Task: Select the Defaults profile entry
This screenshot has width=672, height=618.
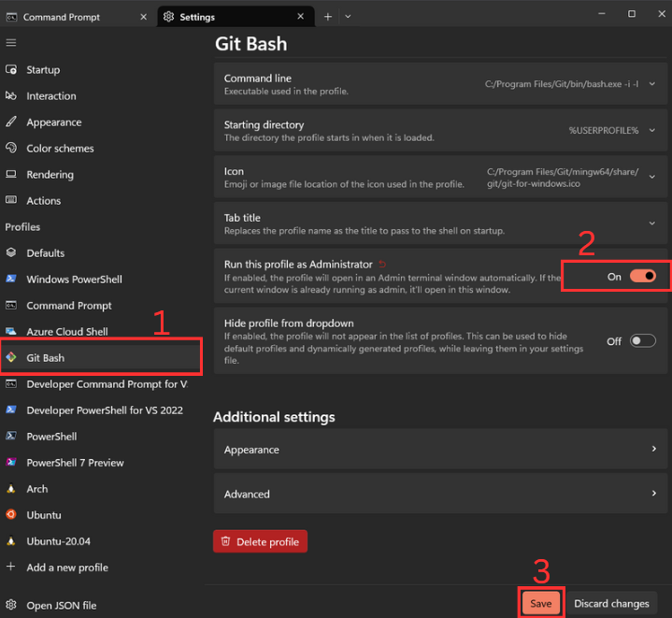Action: (x=101, y=252)
